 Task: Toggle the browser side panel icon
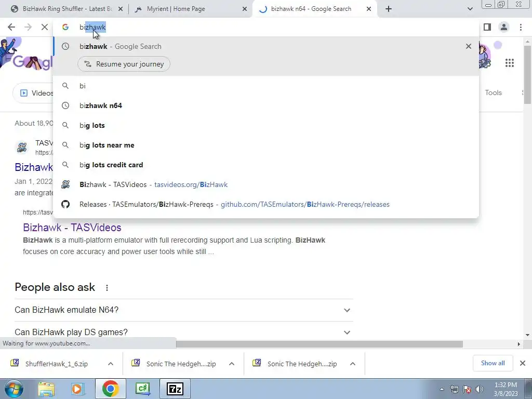click(x=487, y=27)
